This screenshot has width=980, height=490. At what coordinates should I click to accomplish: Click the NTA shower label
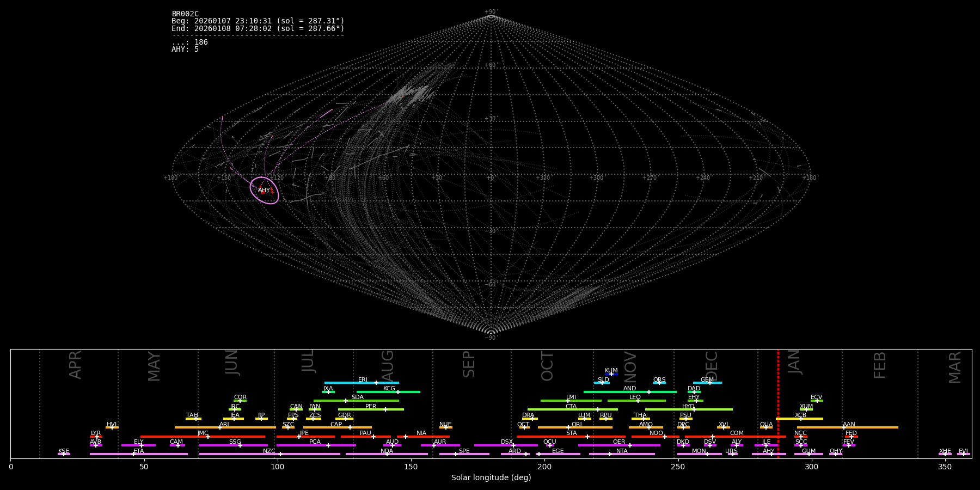point(622,451)
